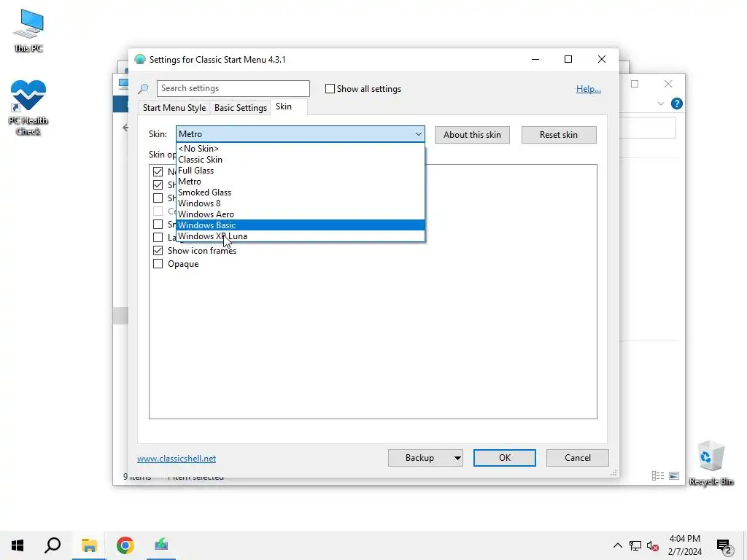Screen dimensions: 747x560
Task: Click About this skin button
Action: click(472, 135)
